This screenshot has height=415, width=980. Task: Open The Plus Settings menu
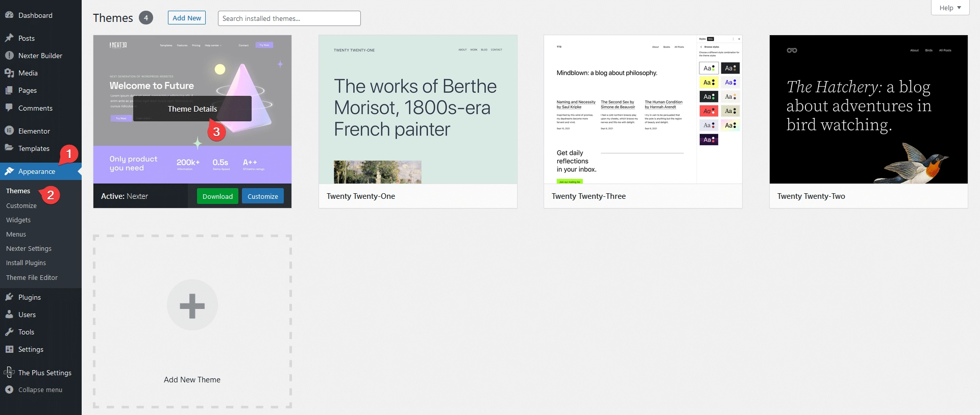click(41, 373)
